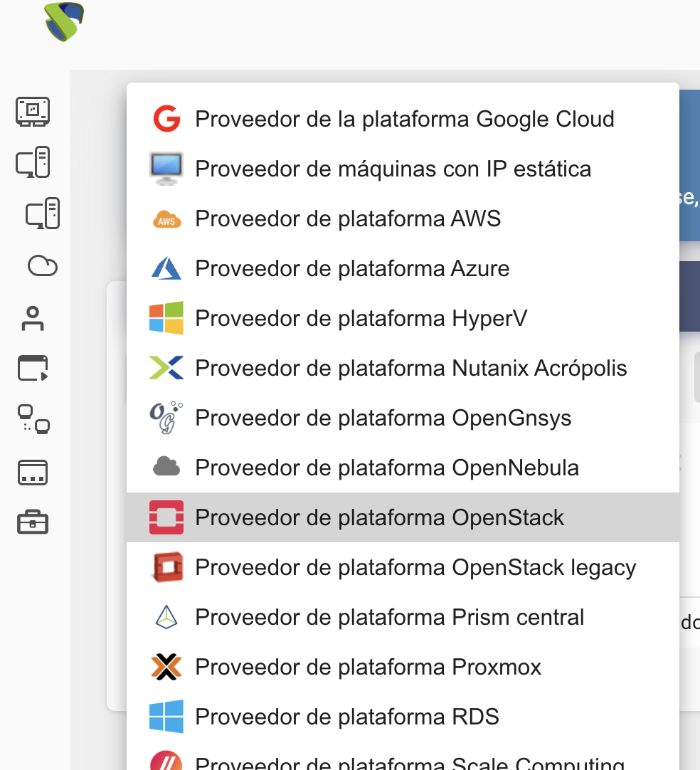Open the cloud sidebar icon
The width and height of the screenshot is (700, 770).
[43, 266]
